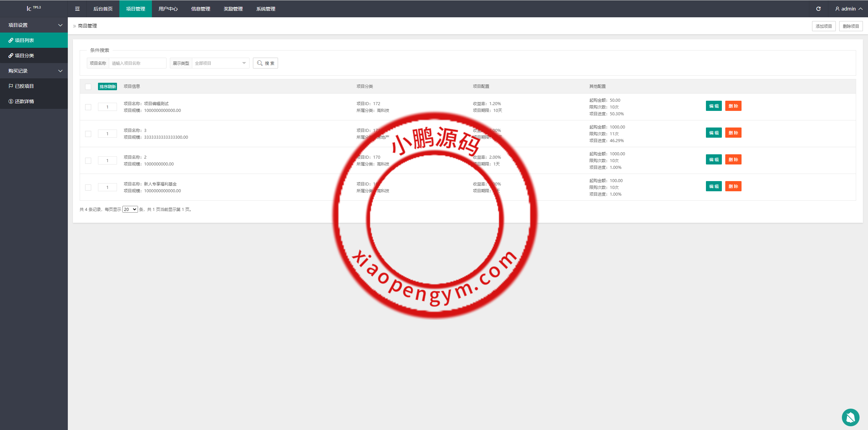
Task: Click the admin user icon
Action: [x=837, y=9]
